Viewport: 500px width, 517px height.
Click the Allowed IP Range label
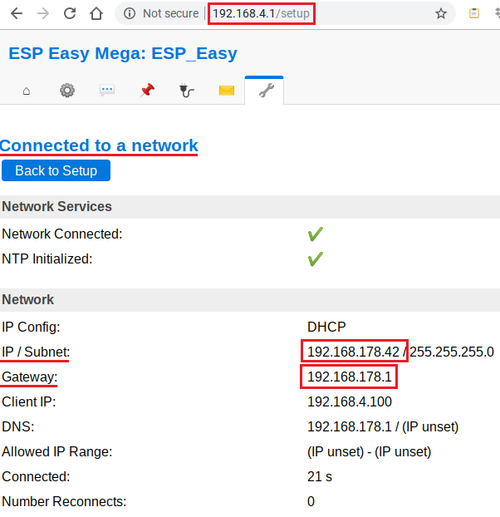click(x=57, y=452)
